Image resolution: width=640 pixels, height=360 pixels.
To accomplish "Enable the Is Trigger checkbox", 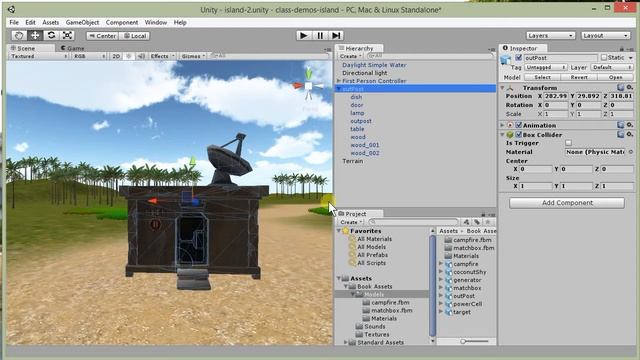I will (x=568, y=143).
